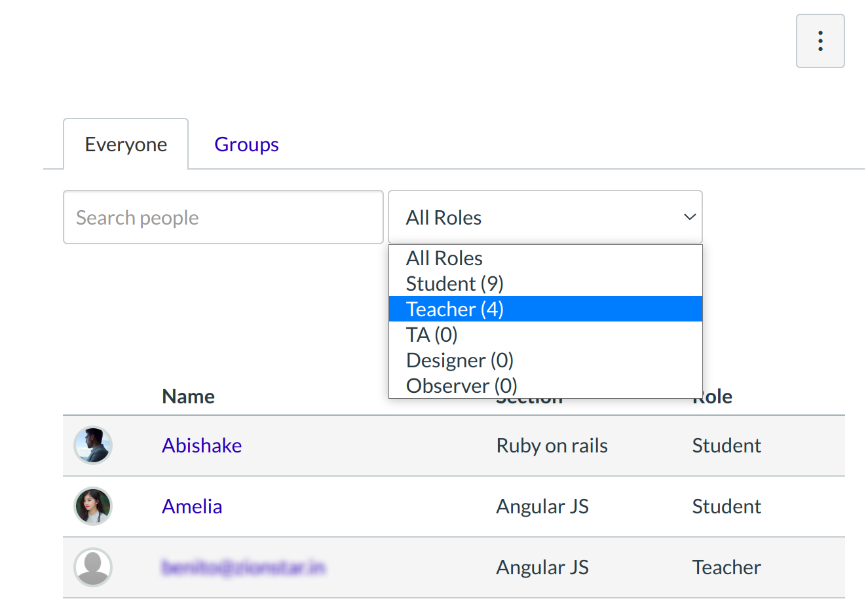
Task: Click Abishake's profile avatar
Action: coord(93,445)
